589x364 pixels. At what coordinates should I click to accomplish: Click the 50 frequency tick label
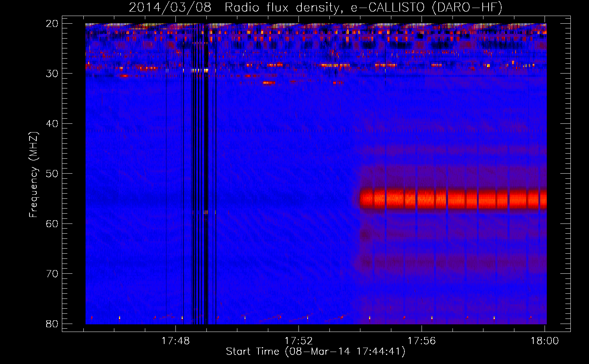coord(52,174)
